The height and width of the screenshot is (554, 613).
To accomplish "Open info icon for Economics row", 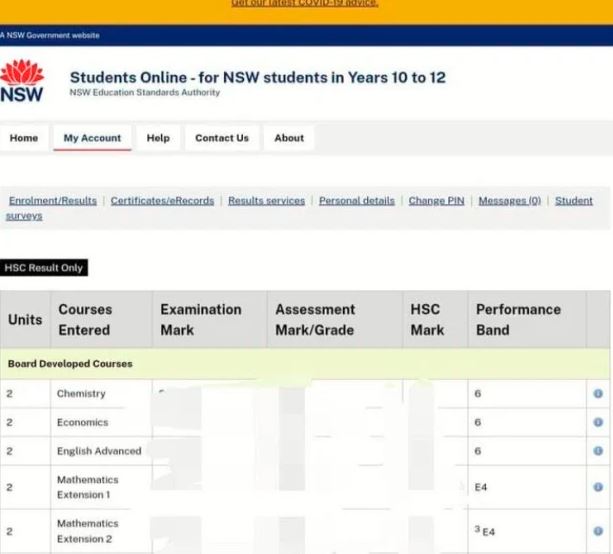I will (598, 422).
